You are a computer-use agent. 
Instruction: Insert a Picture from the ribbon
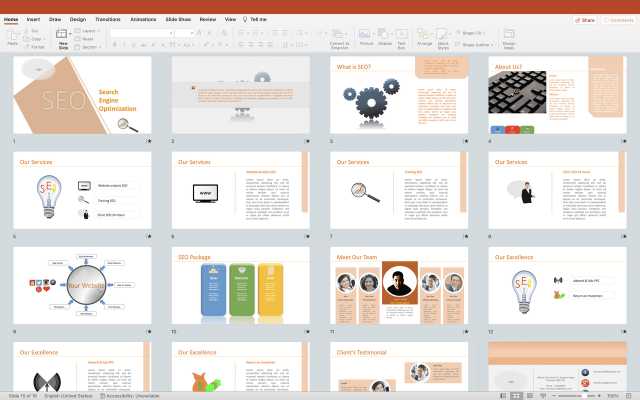366,36
